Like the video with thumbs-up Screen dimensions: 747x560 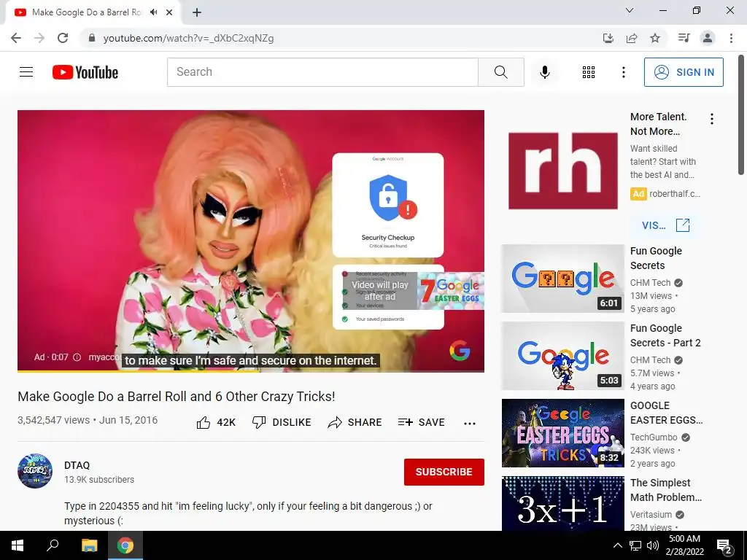coord(216,422)
